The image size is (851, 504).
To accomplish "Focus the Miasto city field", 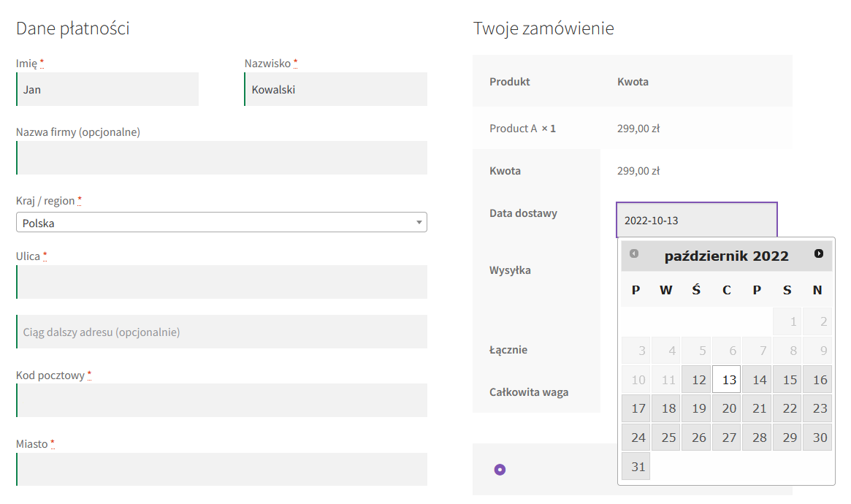I will pyautogui.click(x=221, y=469).
